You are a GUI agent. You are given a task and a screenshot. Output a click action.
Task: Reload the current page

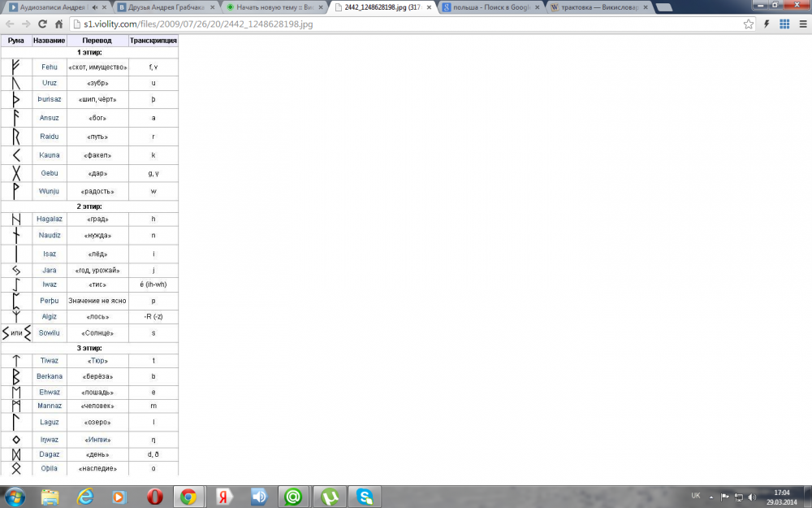(x=42, y=24)
